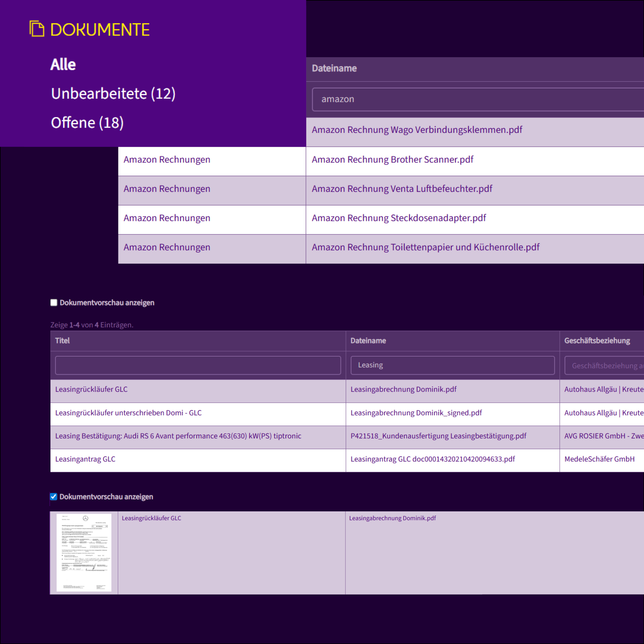Click the empty Titel filter field
This screenshot has height=644, width=644.
coord(198,365)
